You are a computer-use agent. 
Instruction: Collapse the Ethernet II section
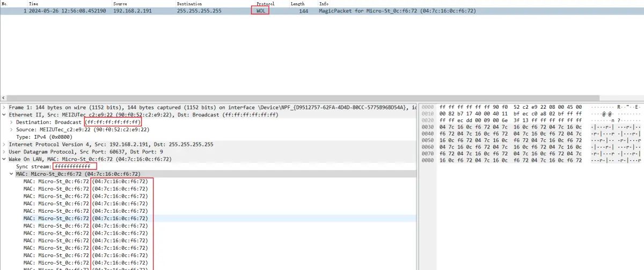pyautogui.click(x=4, y=115)
